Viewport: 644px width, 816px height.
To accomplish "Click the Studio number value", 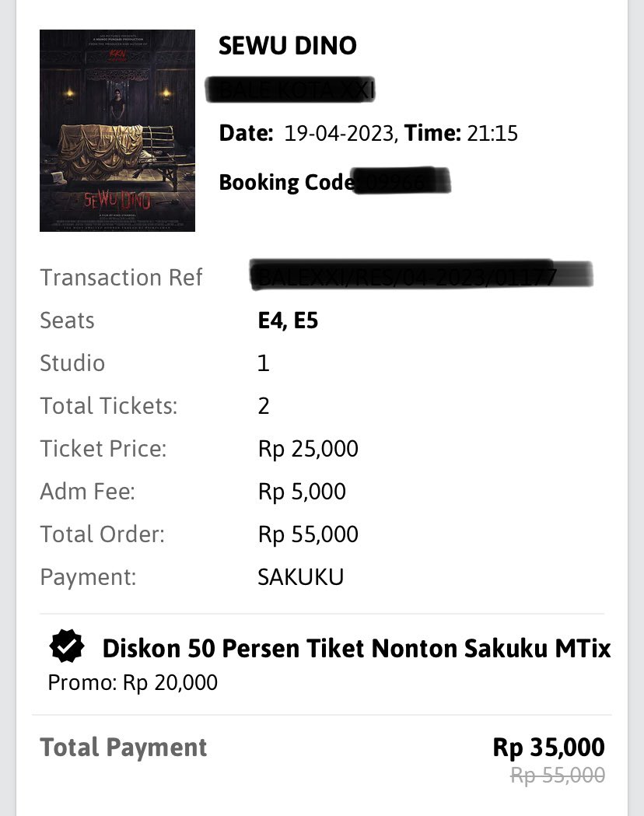I will tap(264, 363).
